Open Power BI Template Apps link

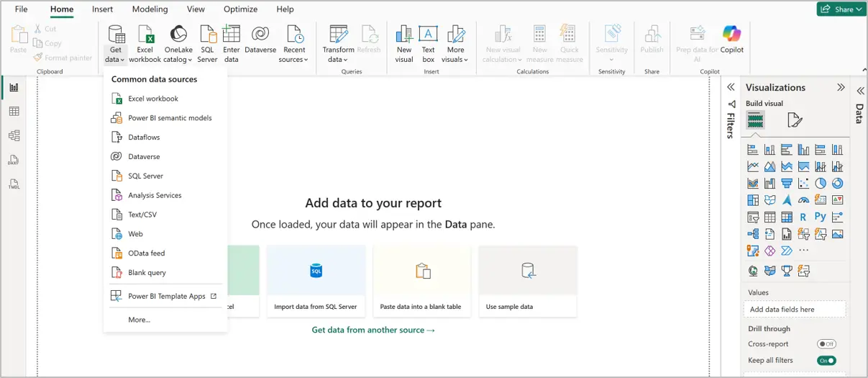[165, 296]
